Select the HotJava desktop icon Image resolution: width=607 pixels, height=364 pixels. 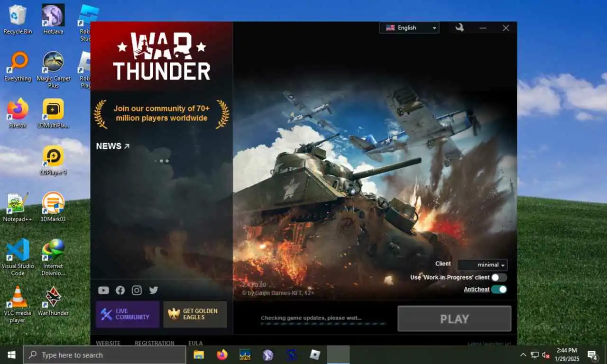(x=53, y=19)
